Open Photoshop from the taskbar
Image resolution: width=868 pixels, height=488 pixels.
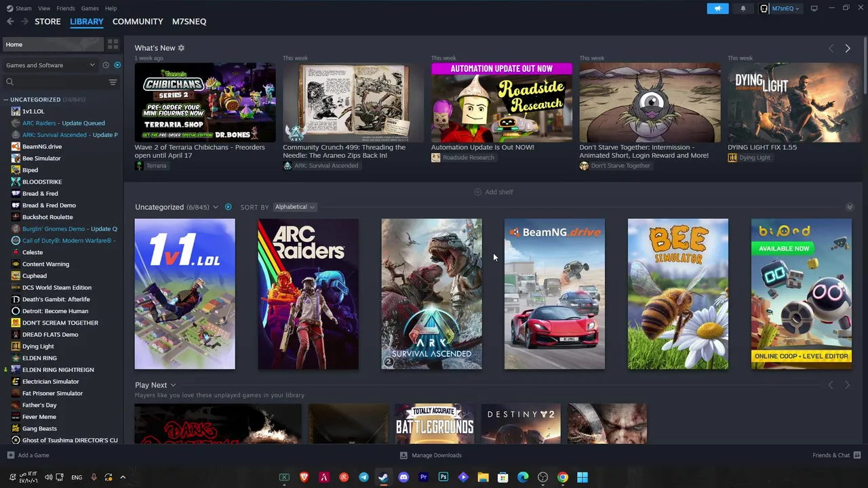point(443,477)
